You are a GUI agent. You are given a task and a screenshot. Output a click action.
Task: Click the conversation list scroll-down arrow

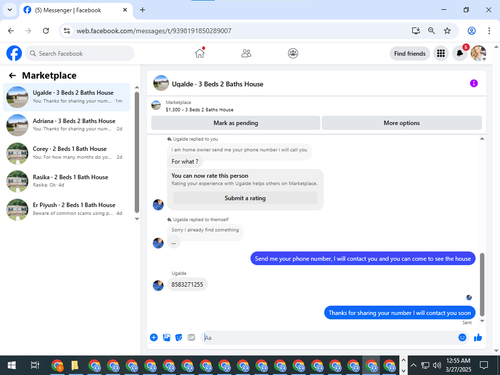[137, 219]
